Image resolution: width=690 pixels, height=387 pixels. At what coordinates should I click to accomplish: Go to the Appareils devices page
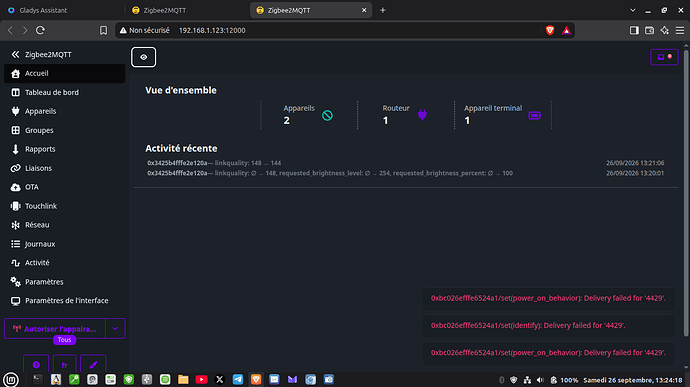(64, 111)
